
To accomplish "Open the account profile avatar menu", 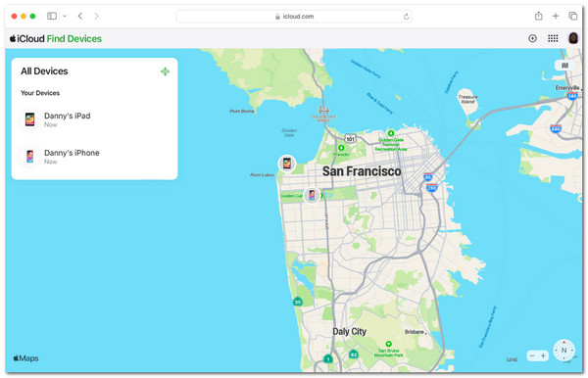I will point(573,38).
